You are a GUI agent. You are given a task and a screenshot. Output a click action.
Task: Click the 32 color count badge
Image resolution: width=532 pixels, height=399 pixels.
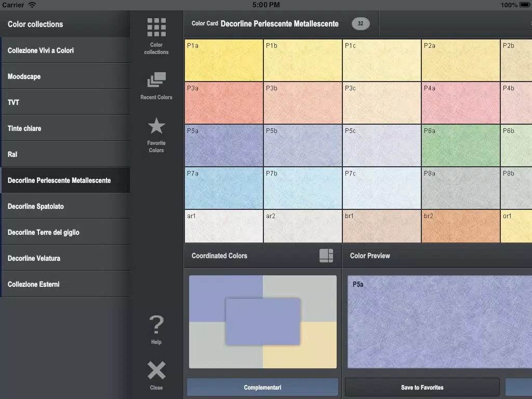361,24
